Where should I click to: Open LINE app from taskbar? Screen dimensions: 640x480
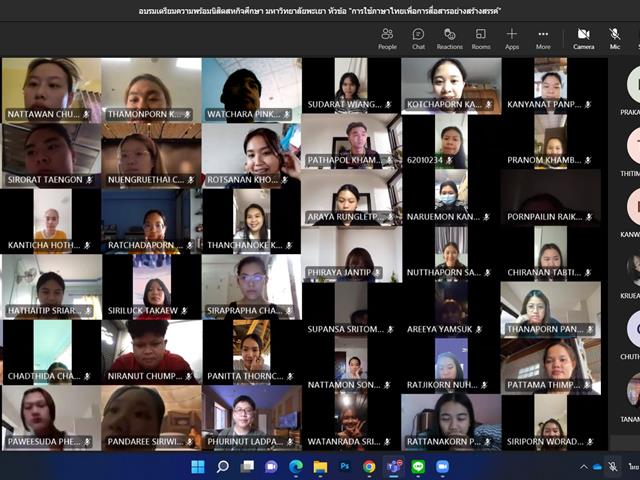coord(418,467)
